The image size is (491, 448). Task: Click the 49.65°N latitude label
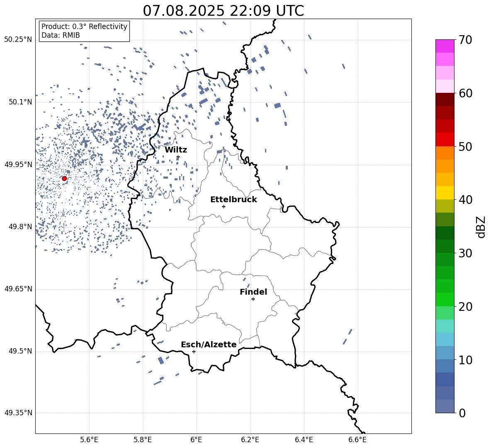(18, 289)
